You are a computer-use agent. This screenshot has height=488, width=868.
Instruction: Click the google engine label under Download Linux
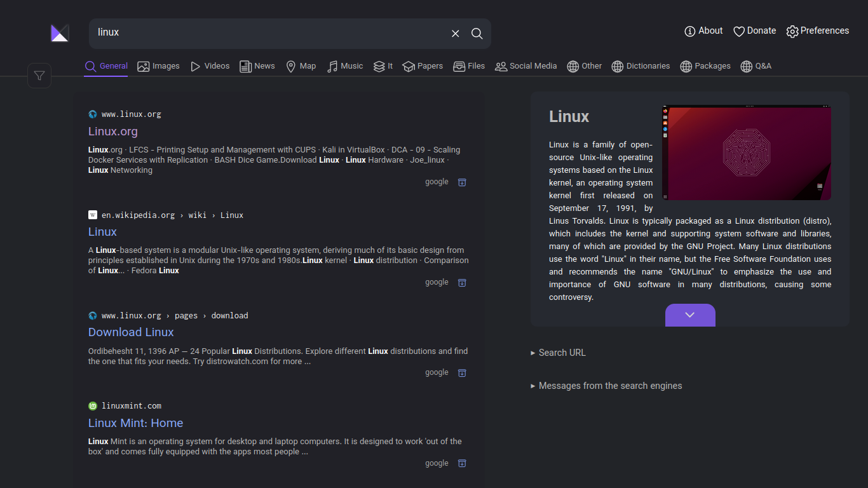click(x=437, y=372)
